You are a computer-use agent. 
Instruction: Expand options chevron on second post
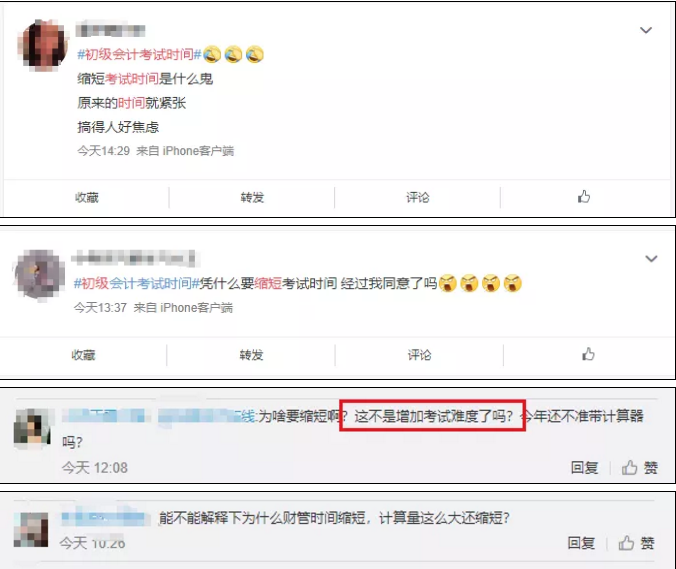point(651,259)
